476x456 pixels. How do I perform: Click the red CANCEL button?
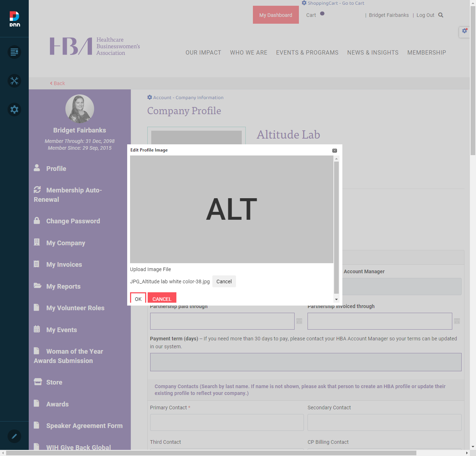click(x=162, y=298)
